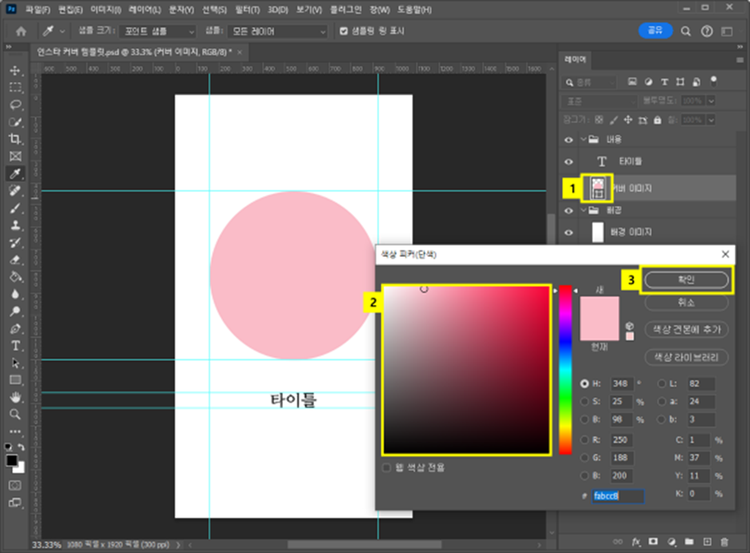
Task: Select the Crop tool
Action: [15, 138]
